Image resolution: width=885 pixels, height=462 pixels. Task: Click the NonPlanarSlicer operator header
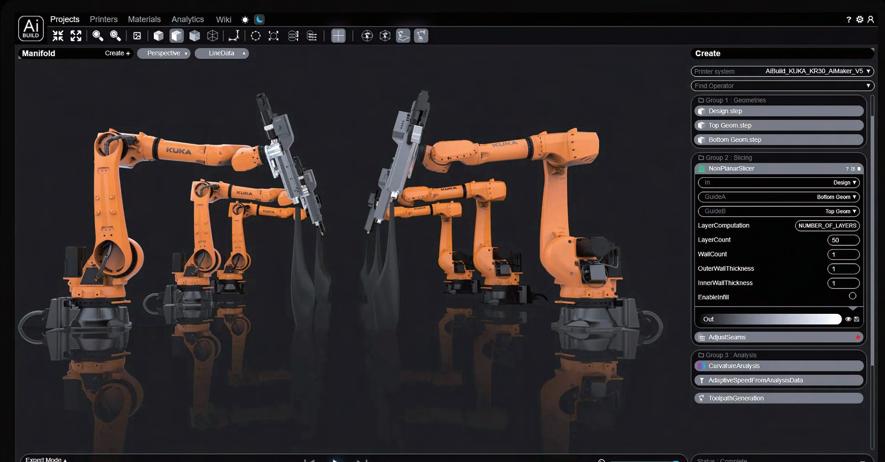click(779, 169)
